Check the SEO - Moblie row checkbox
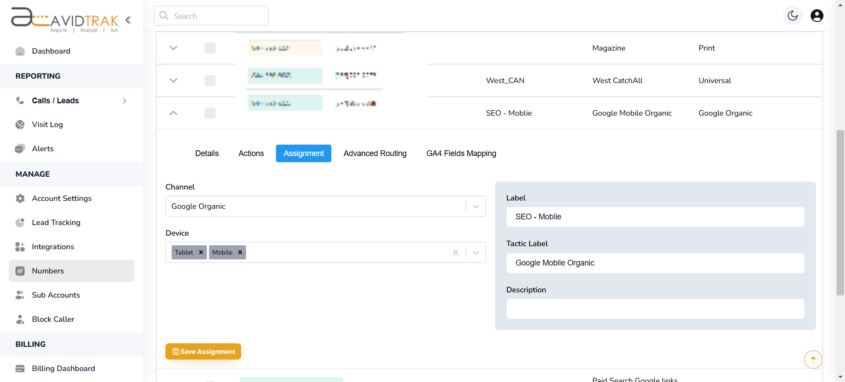The width and height of the screenshot is (845, 382). coord(210,113)
